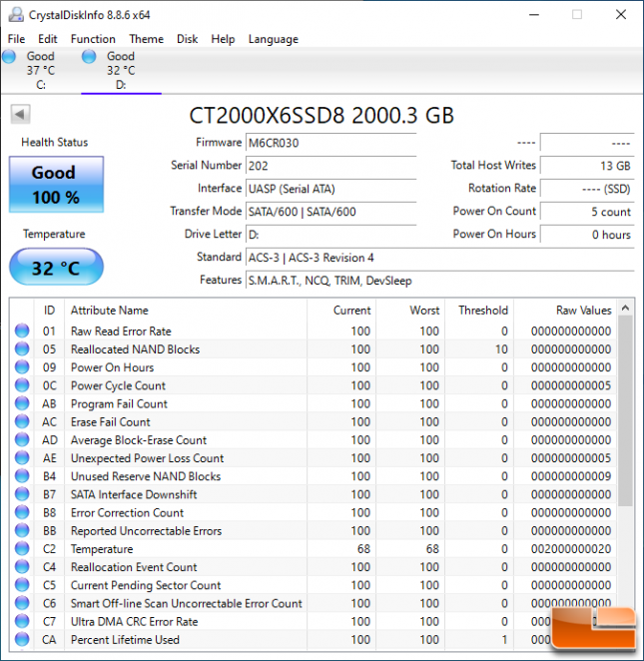Open the File menu
Viewport: 644px width, 661px height.
pos(16,39)
